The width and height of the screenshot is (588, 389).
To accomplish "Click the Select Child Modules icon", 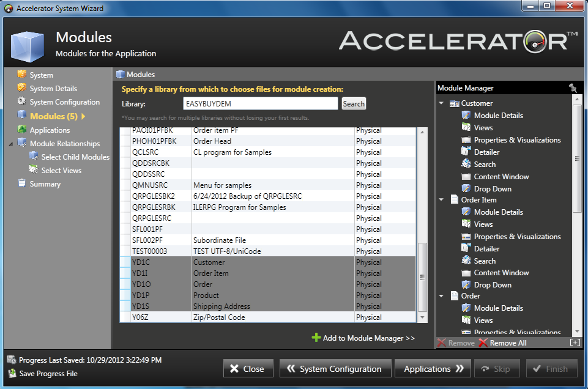I will 34,156.
